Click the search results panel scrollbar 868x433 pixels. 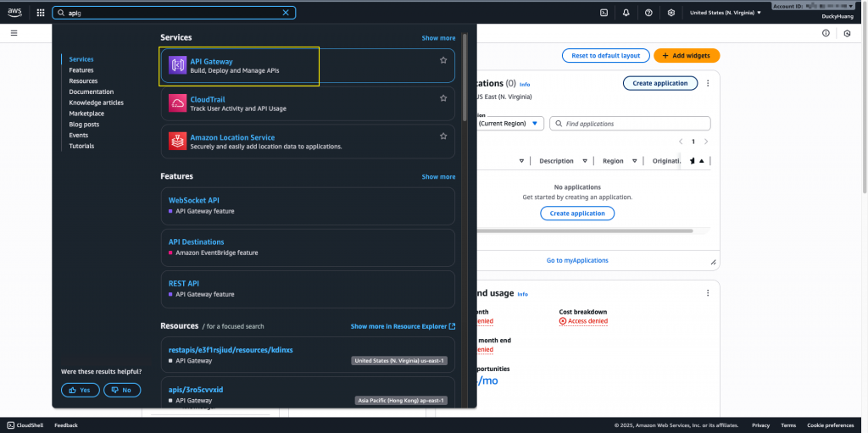(465, 77)
